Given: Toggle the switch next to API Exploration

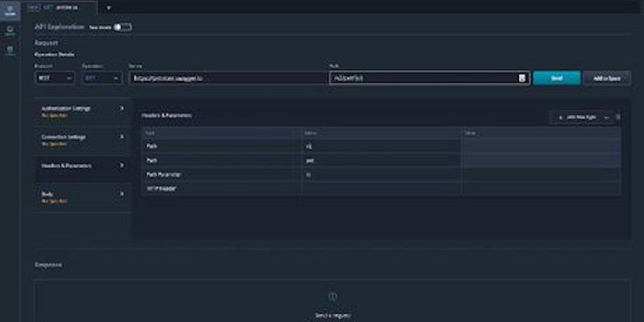Looking at the screenshot, I should (x=123, y=27).
